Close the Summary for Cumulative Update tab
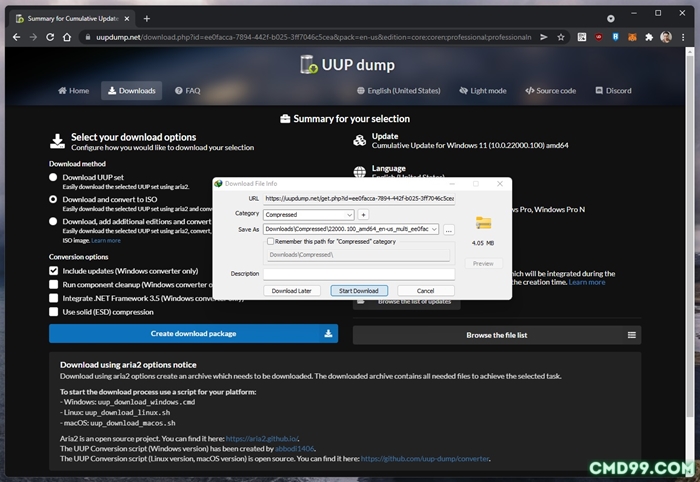 pyautogui.click(x=127, y=18)
